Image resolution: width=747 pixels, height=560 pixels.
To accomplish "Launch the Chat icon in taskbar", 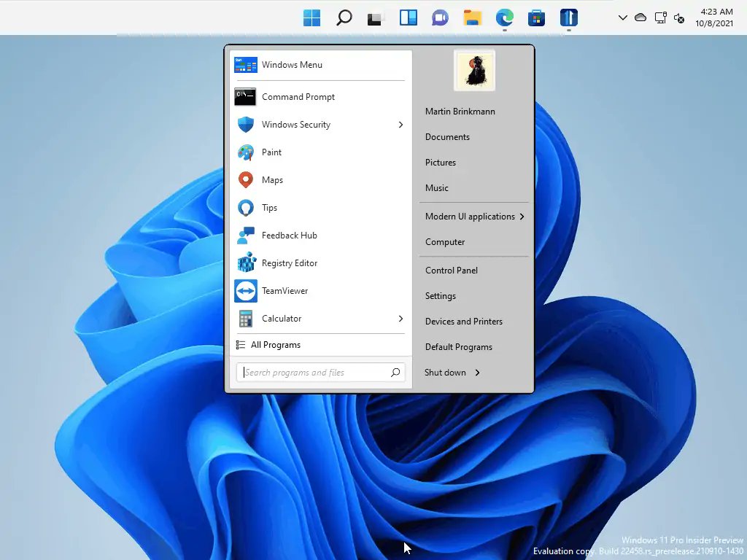I will point(440,18).
